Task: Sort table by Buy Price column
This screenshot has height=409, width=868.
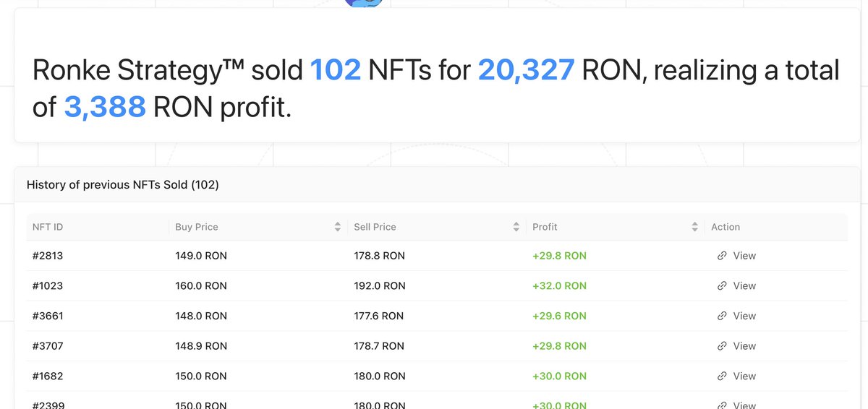Action: coord(337,227)
